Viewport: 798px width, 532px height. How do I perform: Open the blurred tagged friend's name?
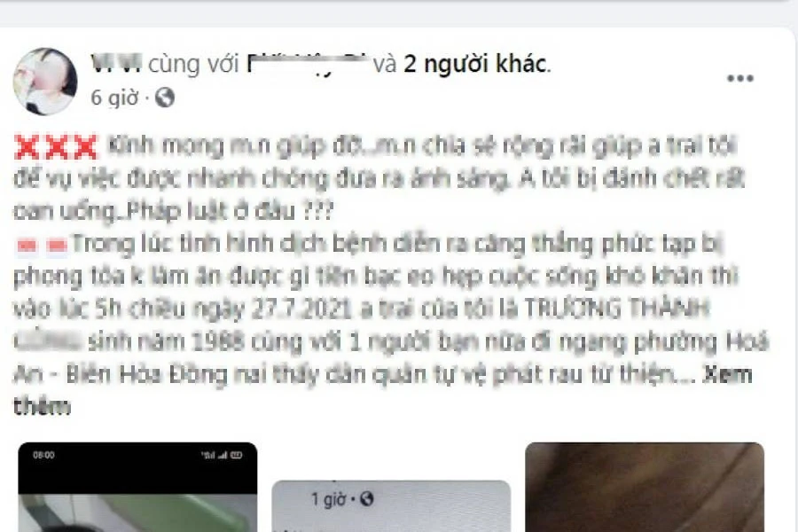point(307,64)
